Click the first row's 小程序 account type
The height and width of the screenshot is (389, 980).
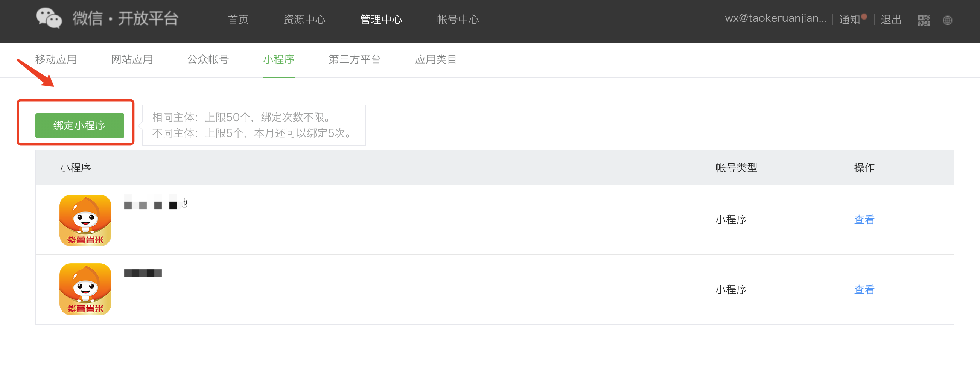(x=731, y=219)
